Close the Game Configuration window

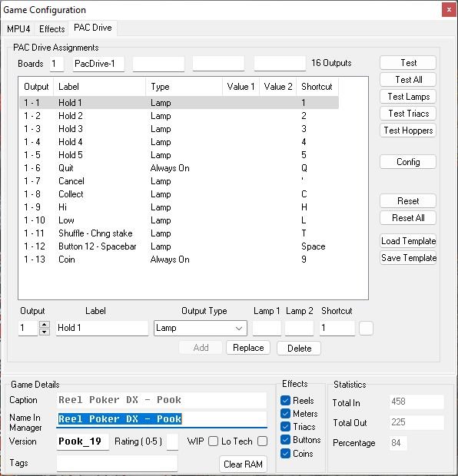click(449, 10)
